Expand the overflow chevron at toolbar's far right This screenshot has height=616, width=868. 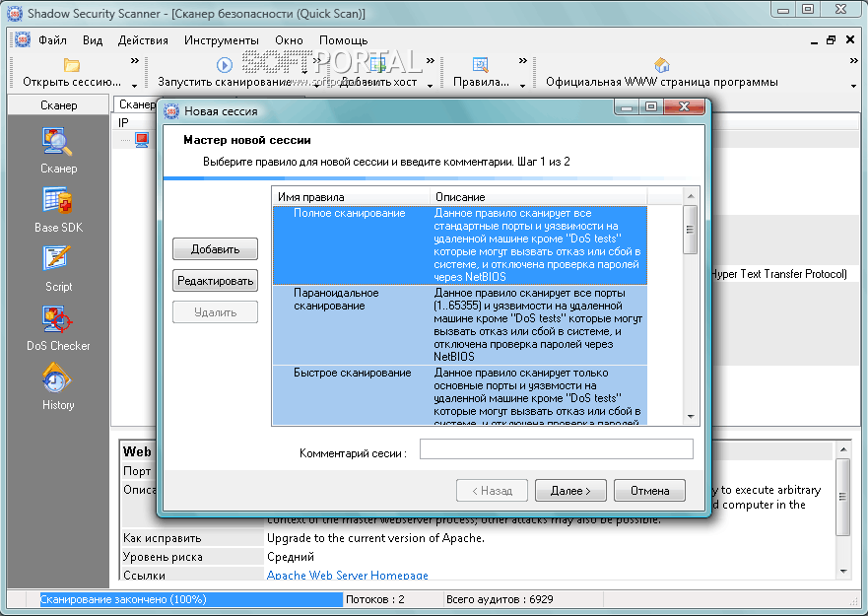click(853, 60)
